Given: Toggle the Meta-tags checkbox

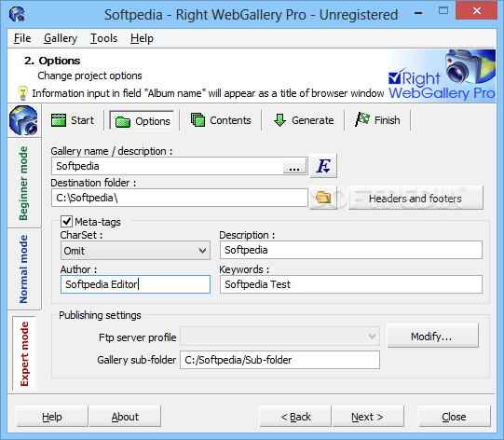Looking at the screenshot, I should (66, 222).
